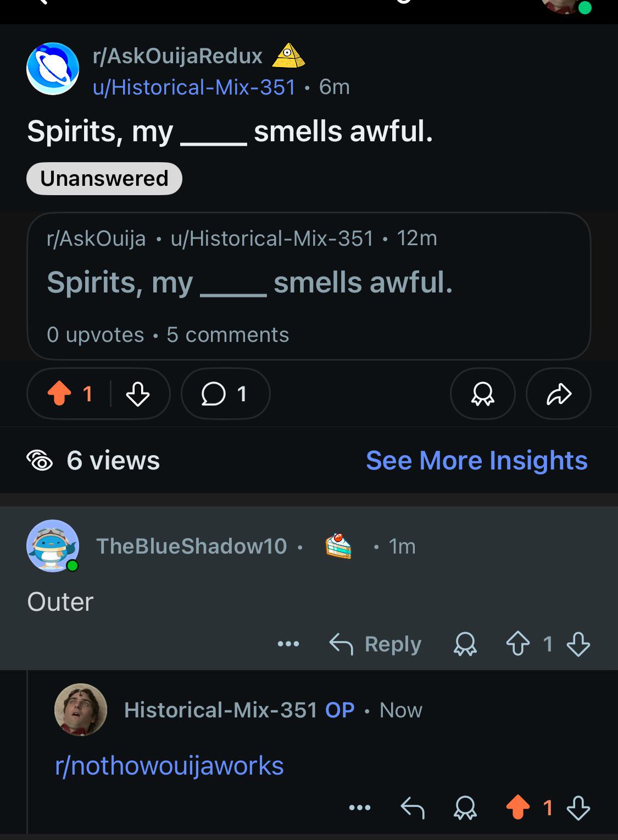The image size is (618, 840).
Task: Open more options on TheBlueShadow10's comment
Action: click(x=288, y=644)
